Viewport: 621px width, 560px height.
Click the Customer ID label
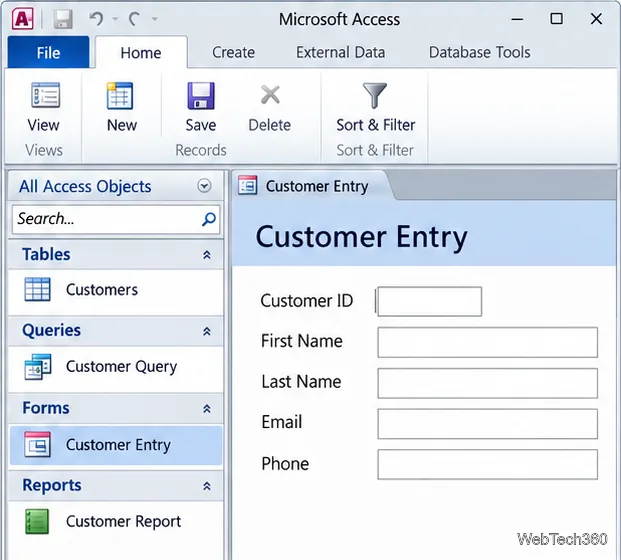[307, 301]
